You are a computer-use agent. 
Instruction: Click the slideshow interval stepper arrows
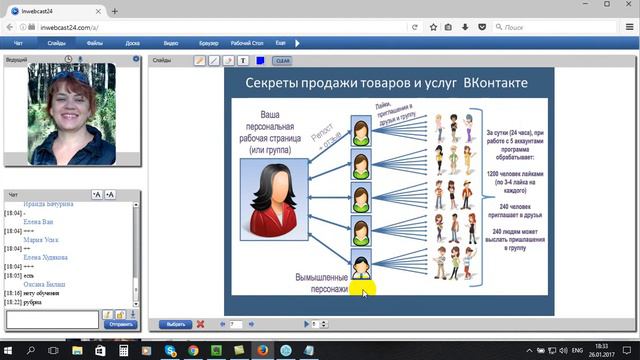324,324
